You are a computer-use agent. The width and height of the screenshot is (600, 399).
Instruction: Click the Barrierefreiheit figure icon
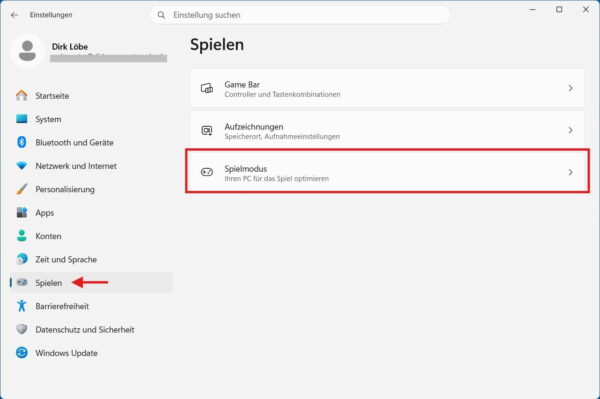pyautogui.click(x=22, y=306)
